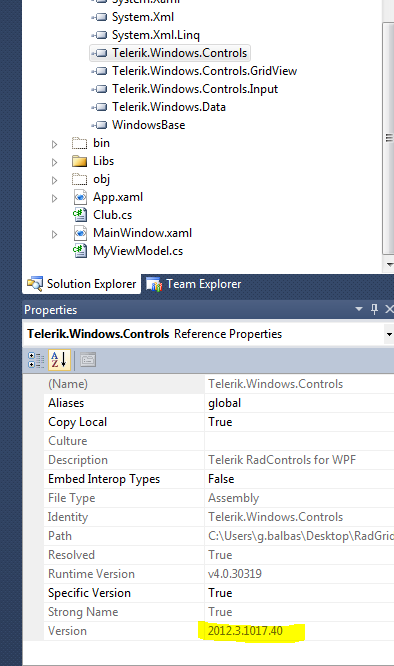Click the MyViewModel.cs C# file icon
Image resolution: width=394 pixels, height=666 pixels.
click(x=80, y=251)
